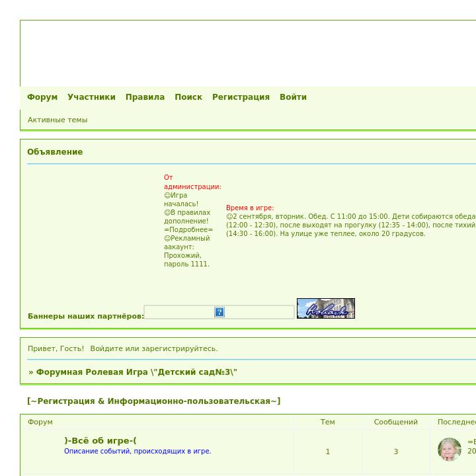Open the Участники page
The width and height of the screenshot is (476, 476).
pyautogui.click(x=91, y=97)
